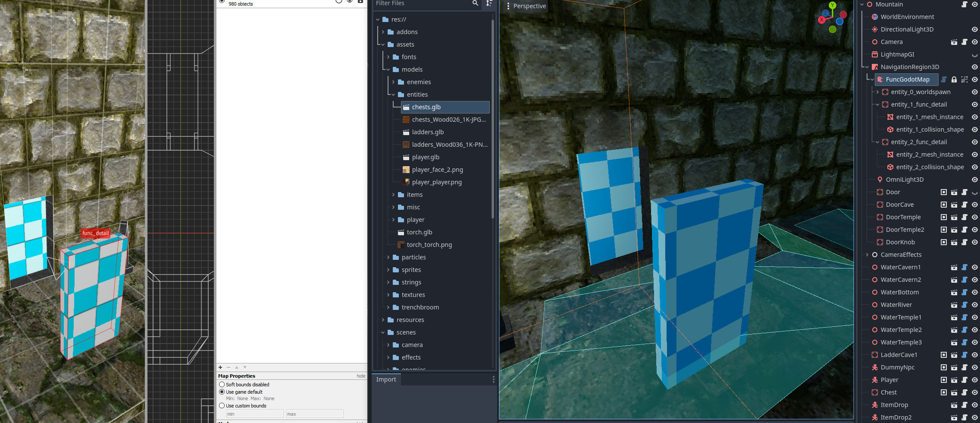The width and height of the screenshot is (980, 423).
Task: Focus the Filter Files search field
Action: click(423, 3)
